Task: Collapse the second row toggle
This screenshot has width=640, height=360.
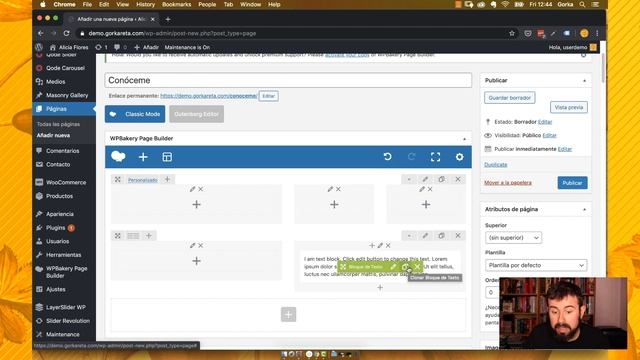Action: [x=409, y=236]
